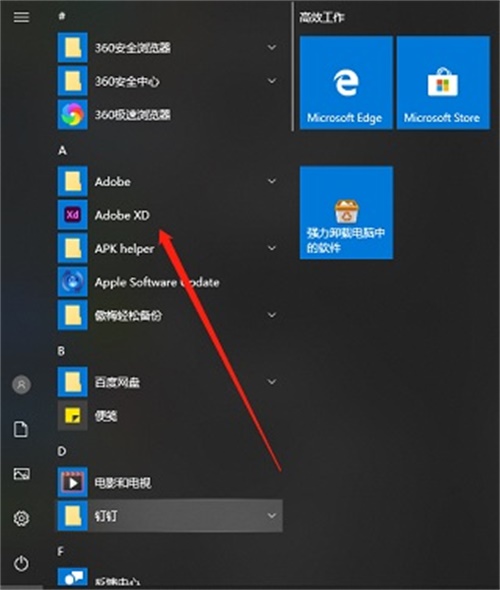The height and width of the screenshot is (590, 500).
Task: Open the Microsoft Store tile
Action: (443, 83)
